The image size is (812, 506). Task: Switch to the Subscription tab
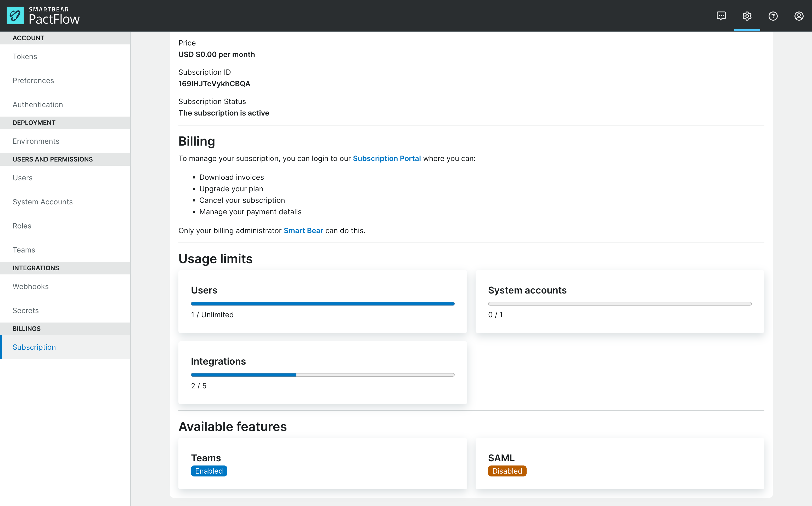click(x=34, y=347)
